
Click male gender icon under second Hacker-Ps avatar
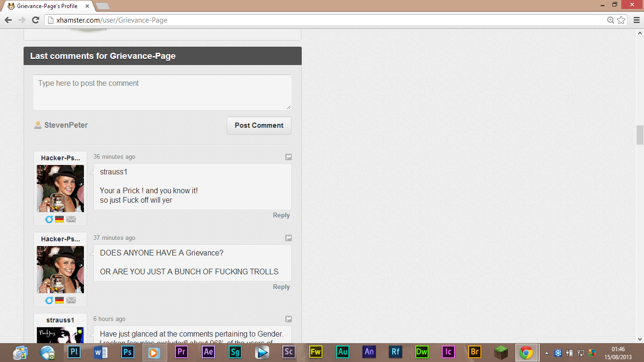pyautogui.click(x=49, y=300)
